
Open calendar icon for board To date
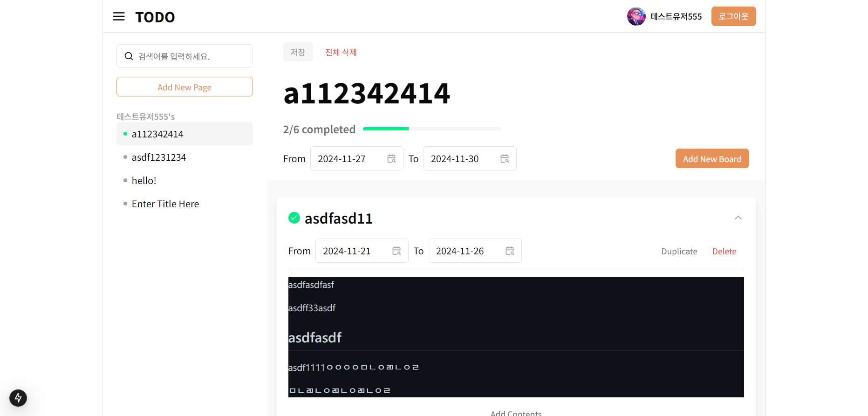pos(510,251)
